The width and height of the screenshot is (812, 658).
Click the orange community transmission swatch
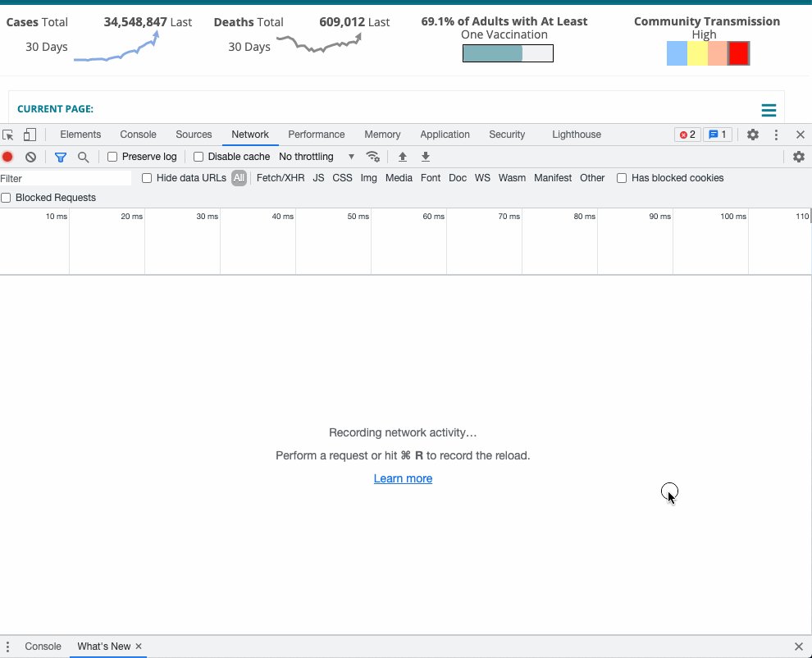click(x=718, y=53)
